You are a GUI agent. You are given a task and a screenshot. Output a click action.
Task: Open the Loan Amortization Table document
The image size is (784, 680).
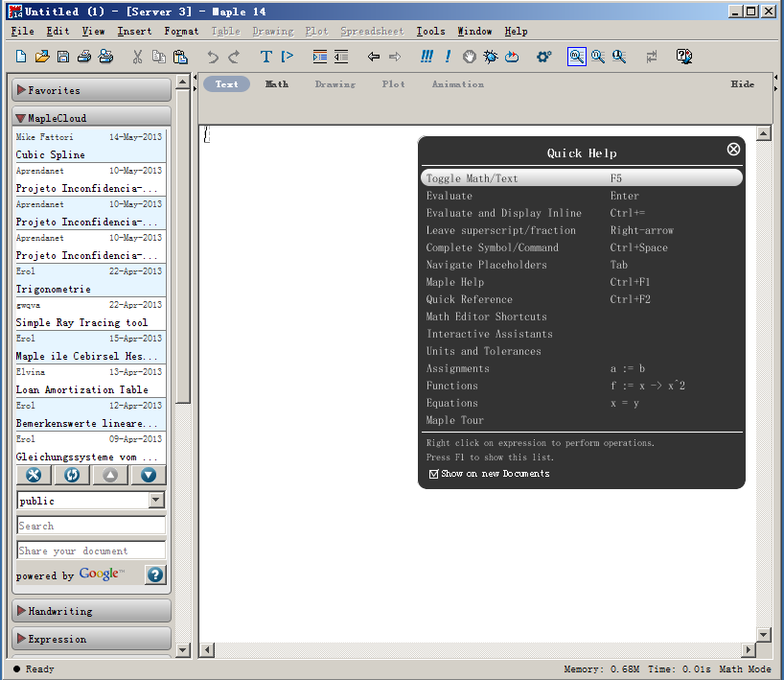click(x=91, y=381)
